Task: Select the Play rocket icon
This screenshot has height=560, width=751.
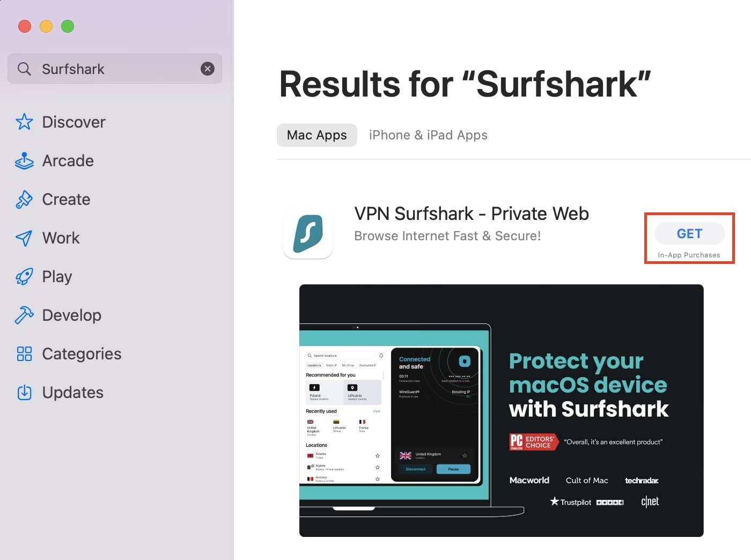Action: (24, 276)
